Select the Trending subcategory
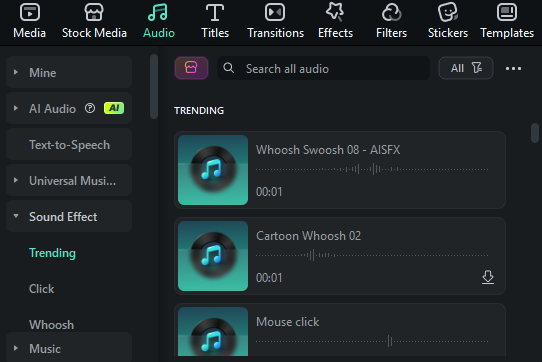Viewport: 542px width, 362px height. coord(52,253)
